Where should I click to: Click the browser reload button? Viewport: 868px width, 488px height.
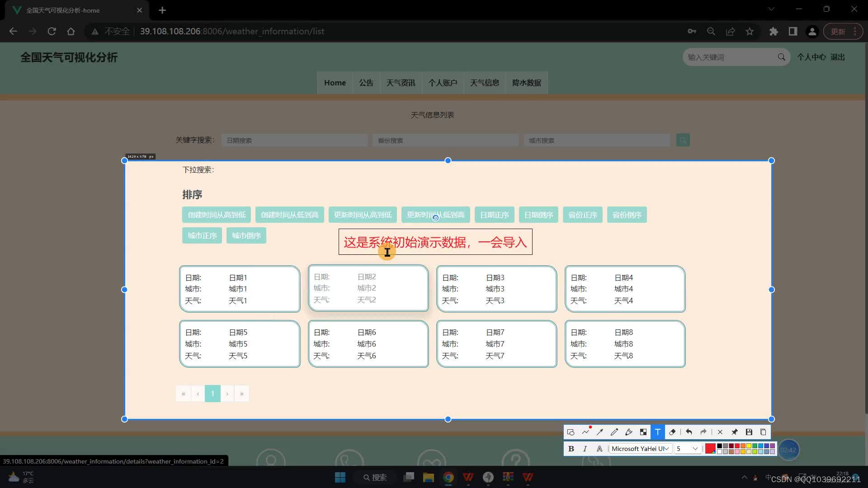tap(52, 31)
